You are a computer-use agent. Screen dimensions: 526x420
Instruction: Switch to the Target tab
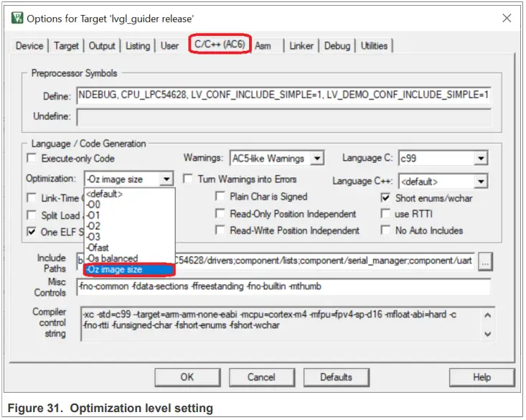[66, 46]
